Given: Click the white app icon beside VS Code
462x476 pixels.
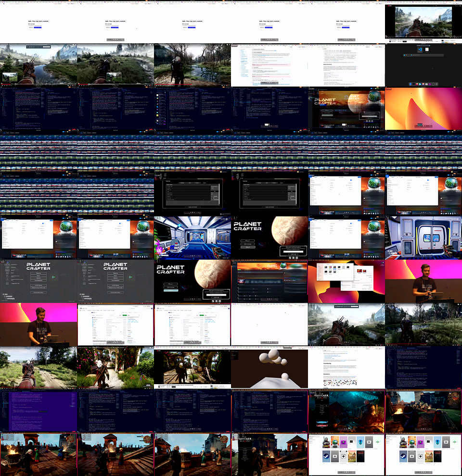Looking at the screenshot, I should click(427, 49).
